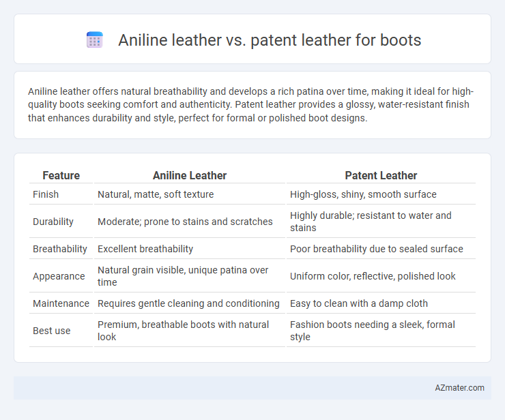
Task: Click the 'Breathability' row label
Action: pos(61,249)
